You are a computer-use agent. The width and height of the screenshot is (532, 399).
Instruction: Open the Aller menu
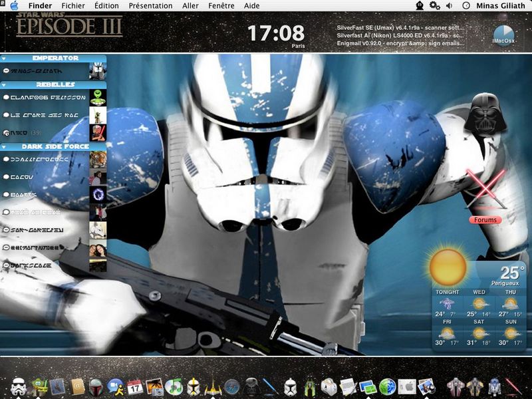[190, 6]
